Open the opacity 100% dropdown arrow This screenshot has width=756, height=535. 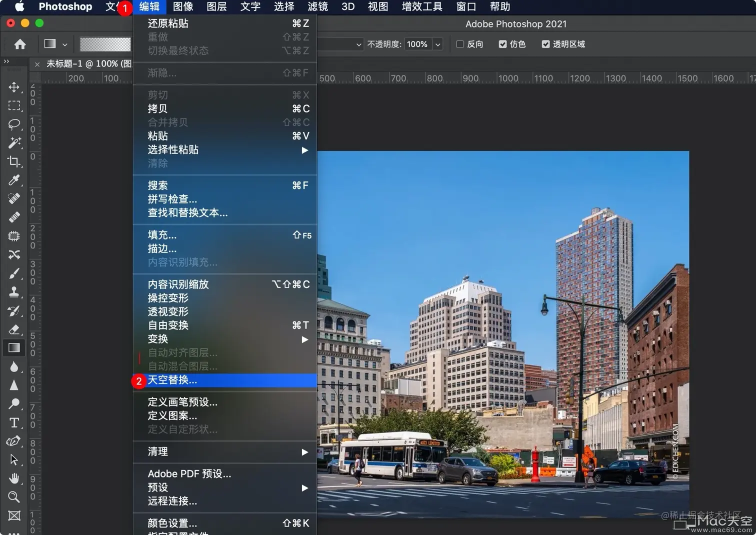(438, 44)
